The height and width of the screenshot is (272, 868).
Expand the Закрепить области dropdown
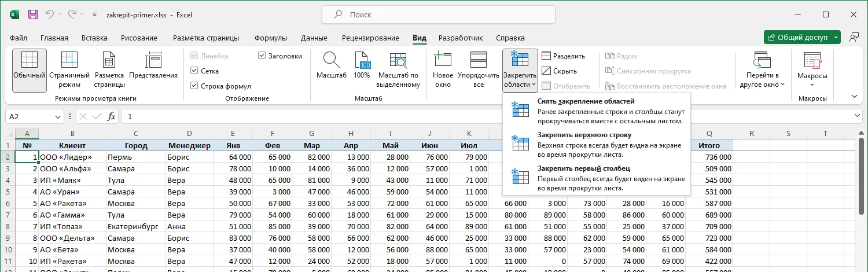pos(520,80)
